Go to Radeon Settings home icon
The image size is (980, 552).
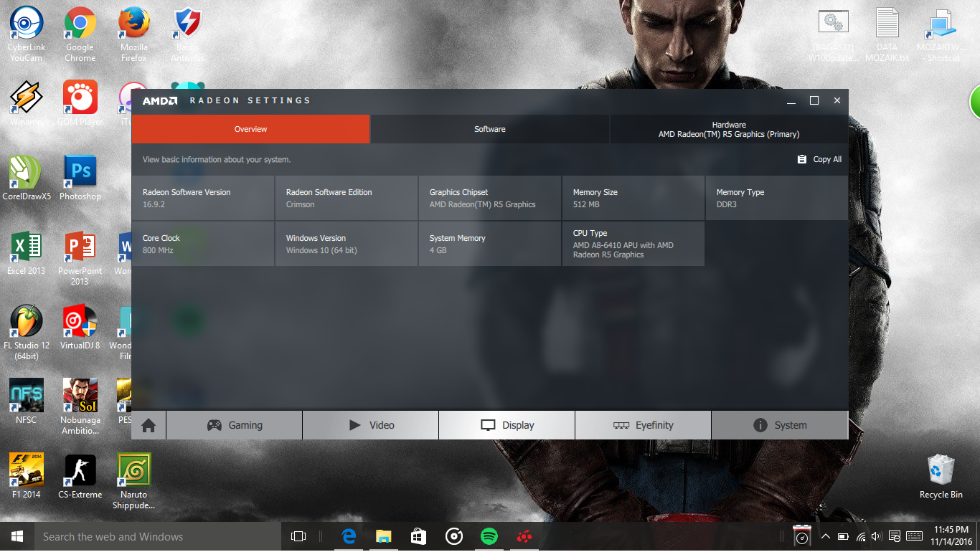(149, 425)
